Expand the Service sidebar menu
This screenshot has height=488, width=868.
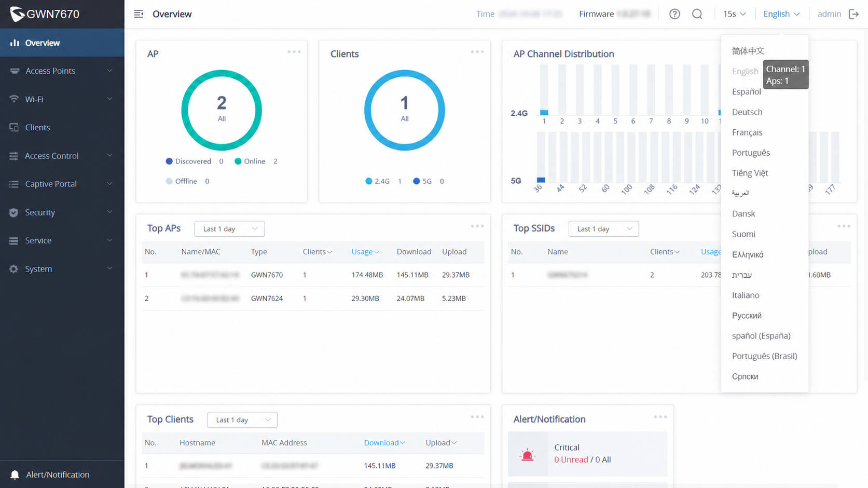tap(62, 240)
